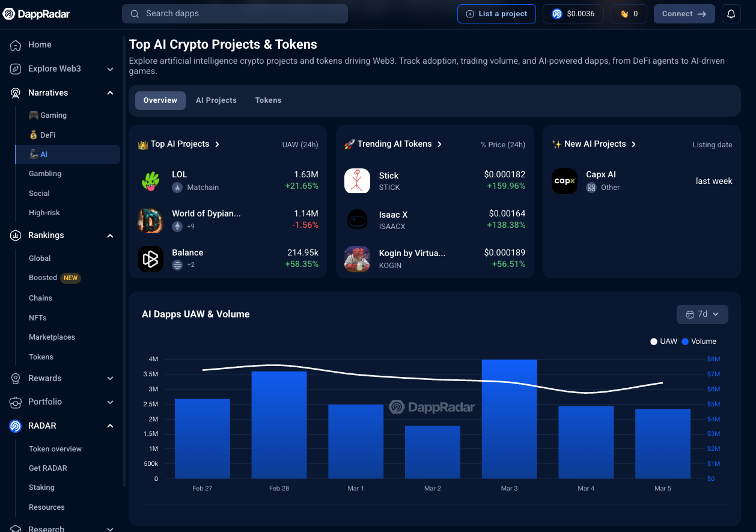Click the World of Dypians logo
This screenshot has width=756, height=532.
pos(150,220)
